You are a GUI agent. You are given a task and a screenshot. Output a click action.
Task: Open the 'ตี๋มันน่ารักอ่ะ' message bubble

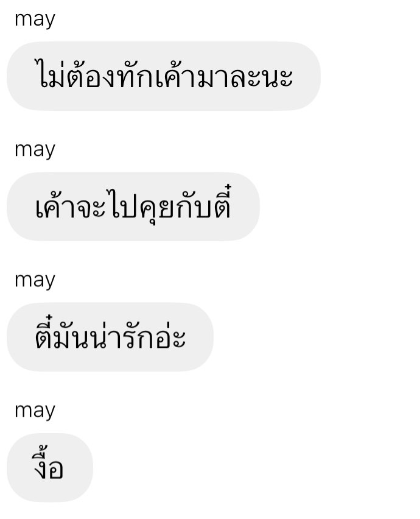tap(110, 337)
